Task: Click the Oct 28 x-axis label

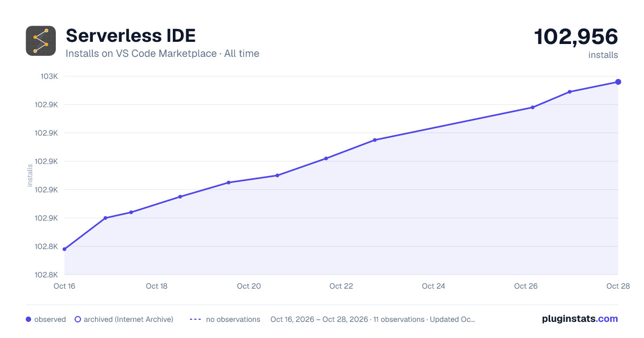Action: click(x=617, y=286)
